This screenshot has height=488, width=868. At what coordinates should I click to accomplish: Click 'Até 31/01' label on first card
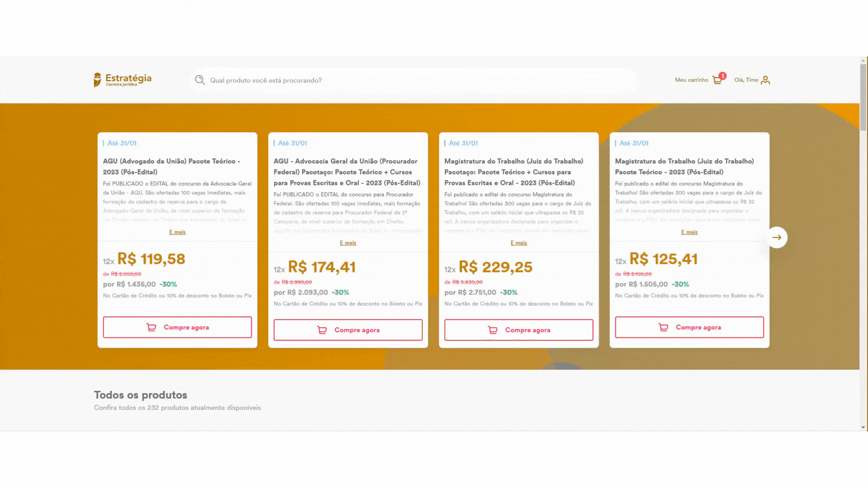122,143
